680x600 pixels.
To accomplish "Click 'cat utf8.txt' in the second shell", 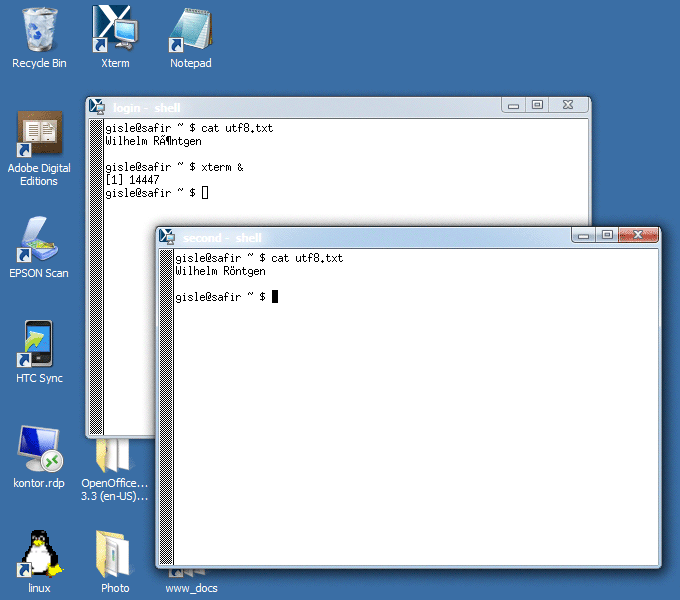I will [307, 258].
